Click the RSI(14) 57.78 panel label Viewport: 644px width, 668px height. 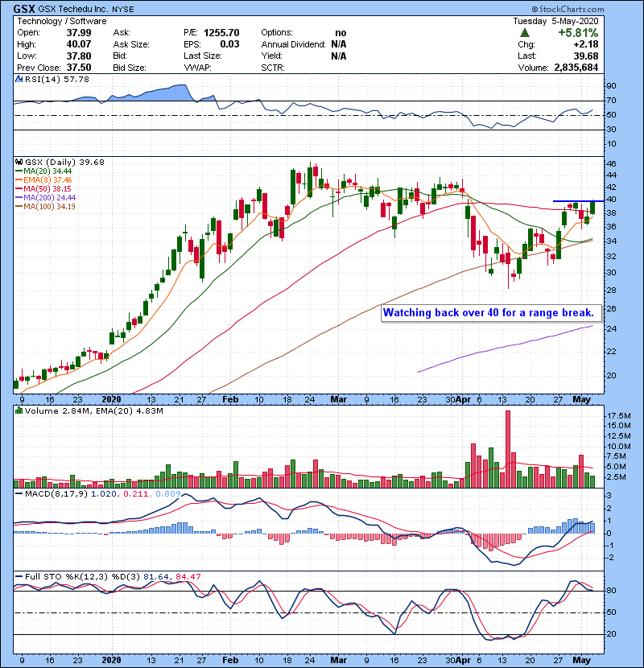(x=57, y=79)
